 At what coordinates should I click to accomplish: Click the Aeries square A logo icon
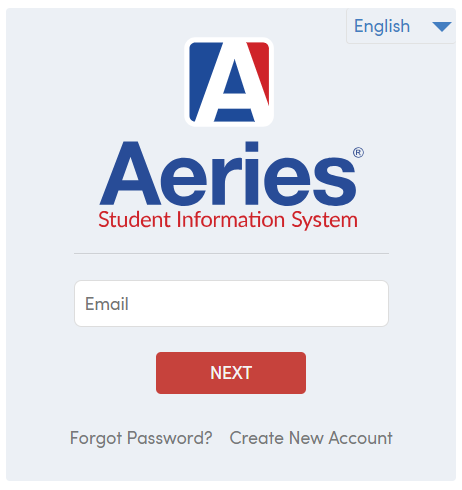[x=229, y=82]
